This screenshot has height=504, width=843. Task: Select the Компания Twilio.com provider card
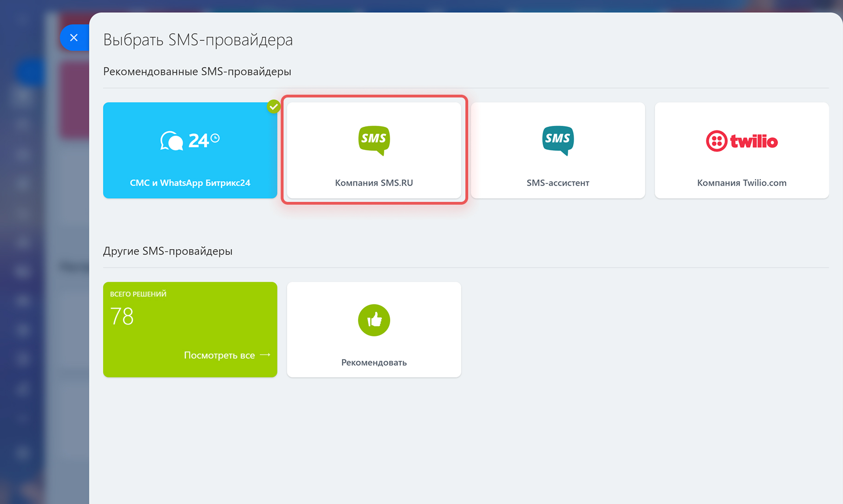(742, 150)
